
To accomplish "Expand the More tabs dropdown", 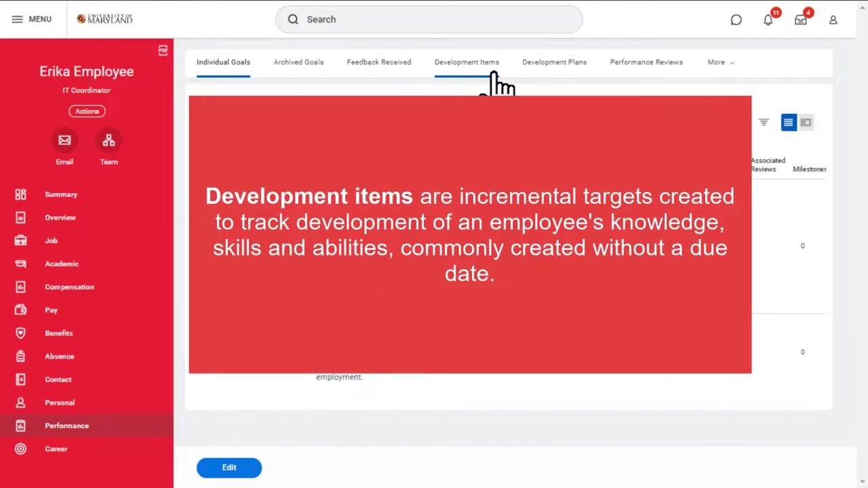I will click(721, 62).
